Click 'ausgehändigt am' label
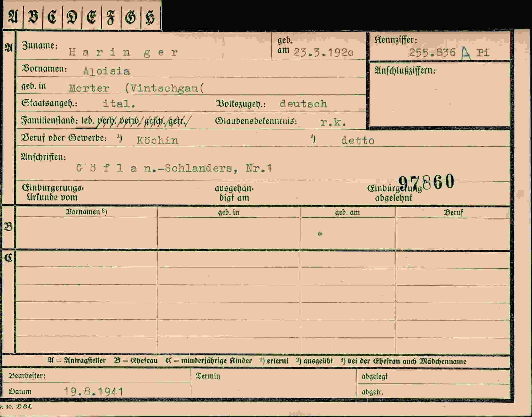Image resolution: width=532 pixels, height=417 pixels. [x=234, y=193]
